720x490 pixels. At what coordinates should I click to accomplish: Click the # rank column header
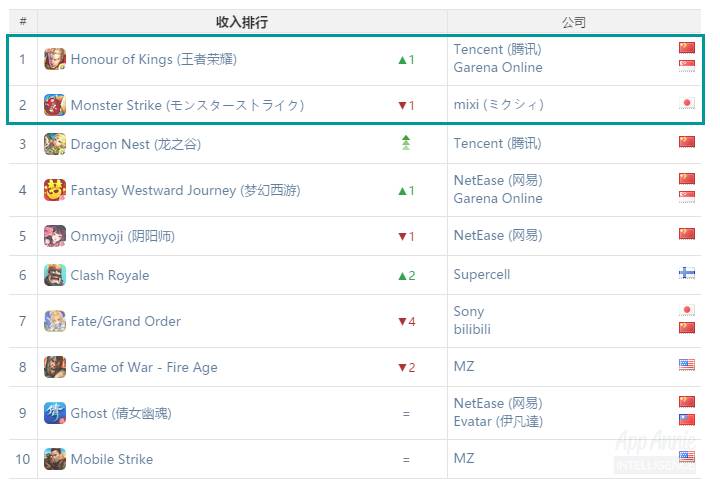pyautogui.click(x=23, y=22)
